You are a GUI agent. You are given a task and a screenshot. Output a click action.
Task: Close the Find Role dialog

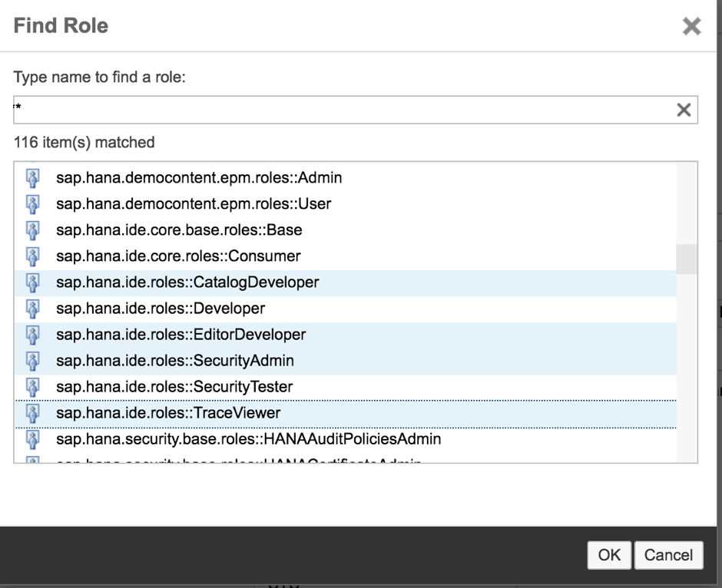(x=691, y=26)
